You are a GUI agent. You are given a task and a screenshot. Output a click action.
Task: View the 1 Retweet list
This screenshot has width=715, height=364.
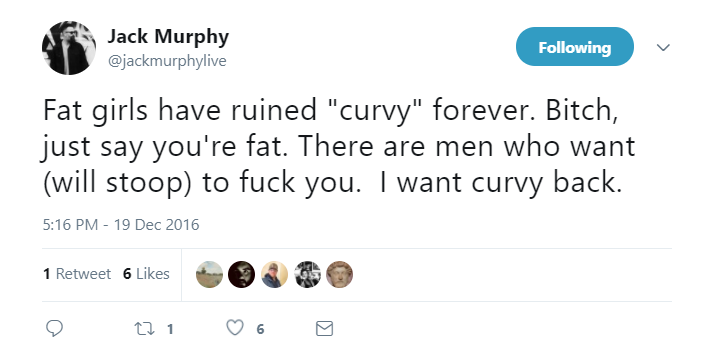(77, 274)
